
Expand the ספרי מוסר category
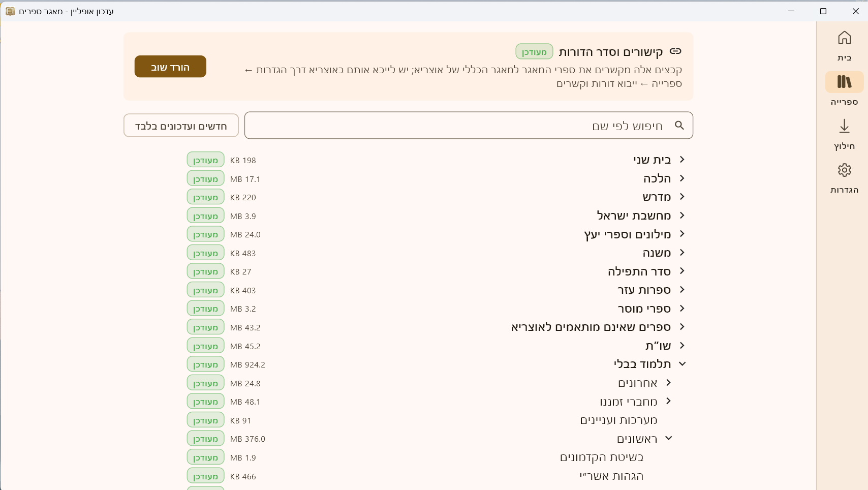[682, 309]
